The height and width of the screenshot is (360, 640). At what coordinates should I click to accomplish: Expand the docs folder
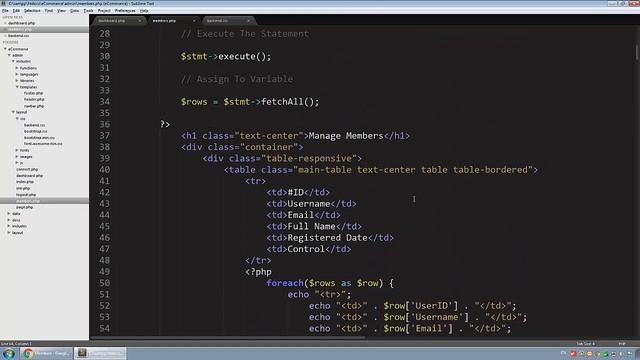pos(9,220)
